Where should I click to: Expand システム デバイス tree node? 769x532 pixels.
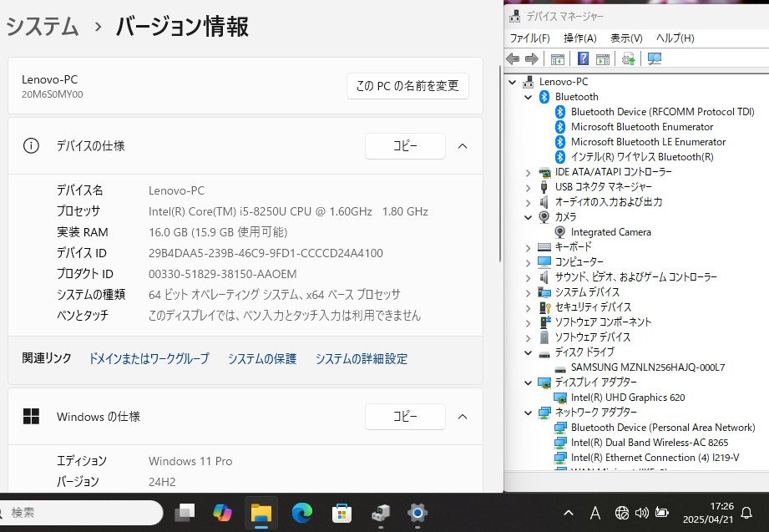coord(529,292)
